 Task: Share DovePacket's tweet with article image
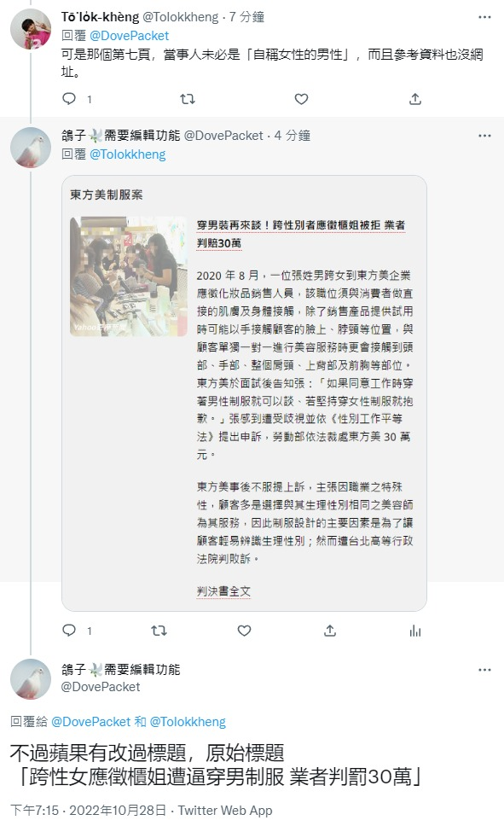tap(330, 630)
